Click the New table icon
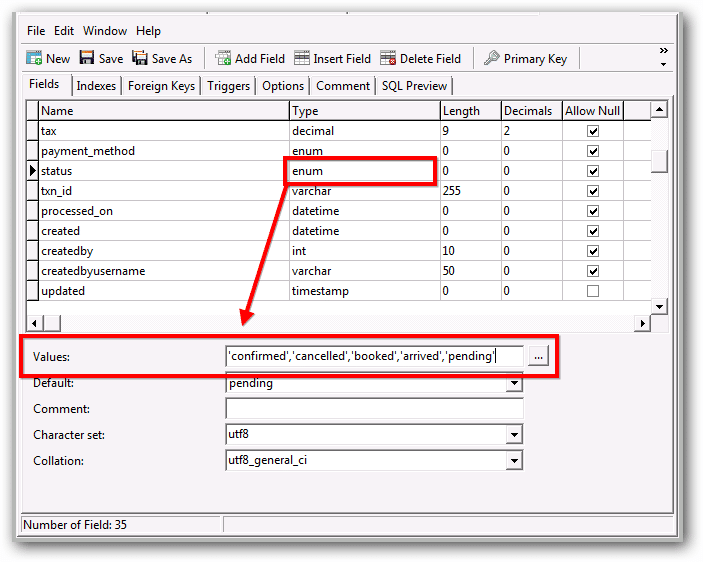This screenshot has width=703, height=562. [34, 58]
